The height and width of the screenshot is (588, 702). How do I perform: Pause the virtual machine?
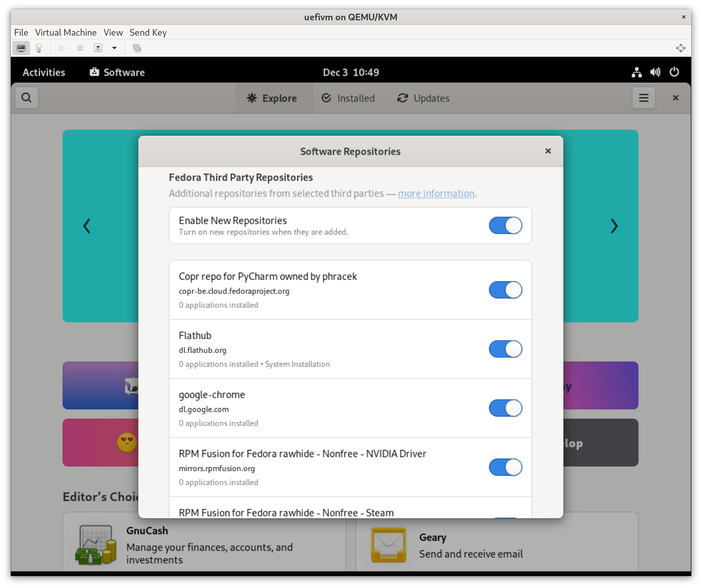80,48
